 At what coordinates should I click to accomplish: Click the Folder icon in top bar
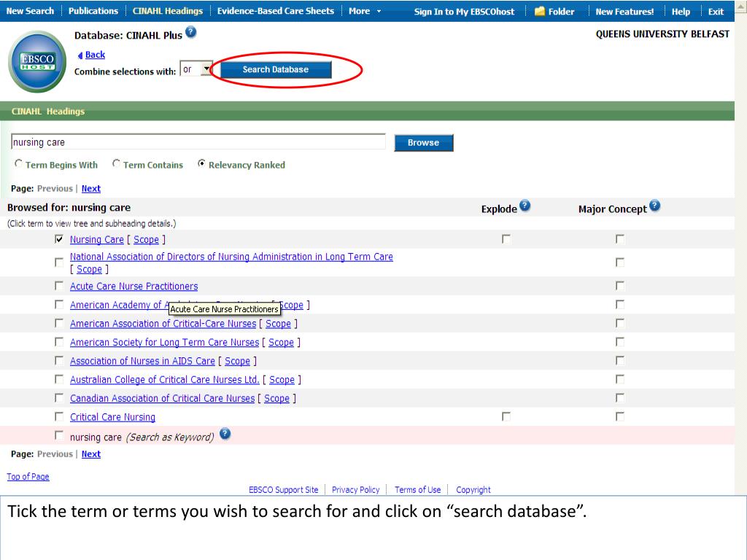539,11
